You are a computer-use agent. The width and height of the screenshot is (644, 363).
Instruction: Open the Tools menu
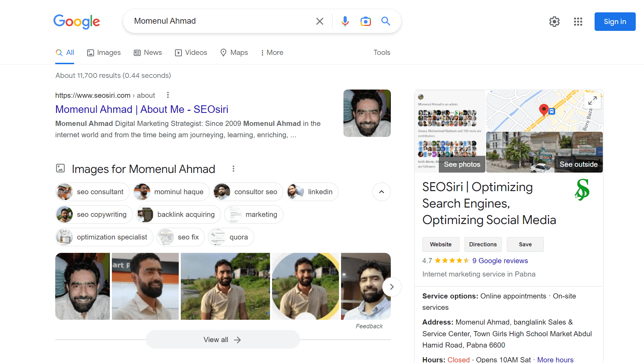pyautogui.click(x=382, y=52)
